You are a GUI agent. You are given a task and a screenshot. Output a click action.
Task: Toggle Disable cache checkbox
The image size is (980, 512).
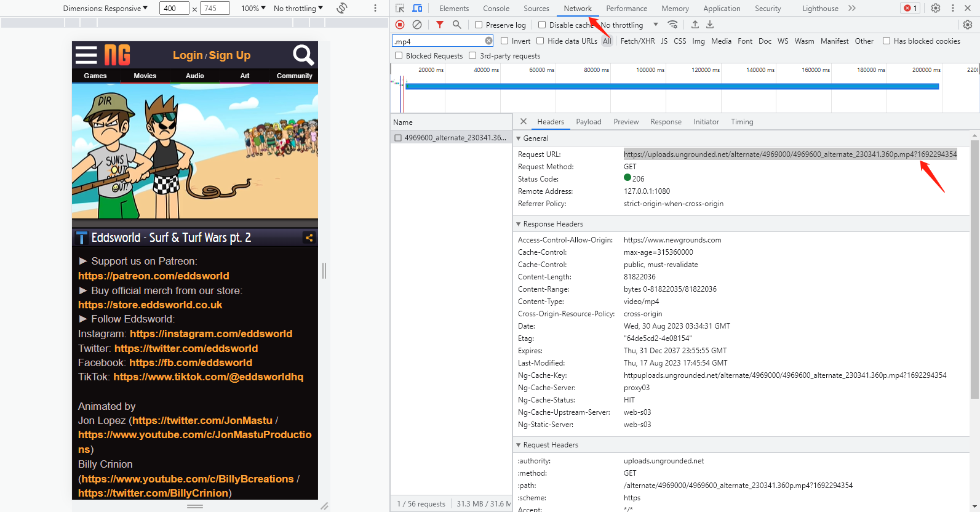coord(542,25)
